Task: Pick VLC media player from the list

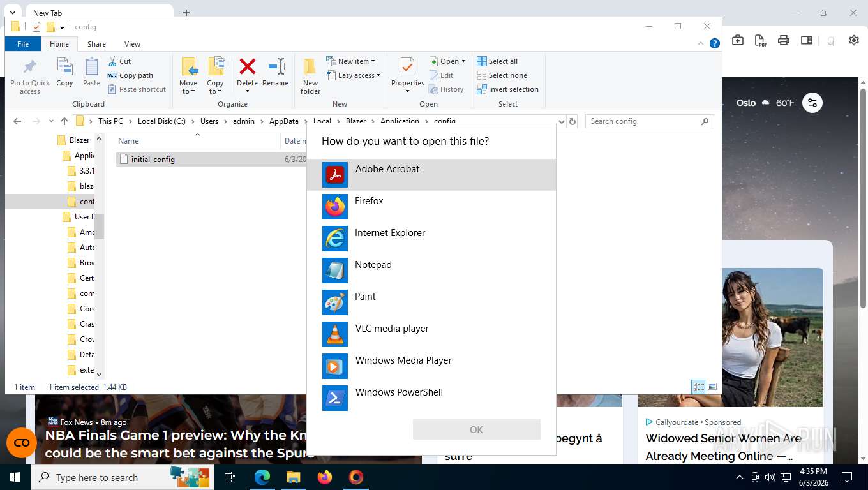Action: coord(431,334)
